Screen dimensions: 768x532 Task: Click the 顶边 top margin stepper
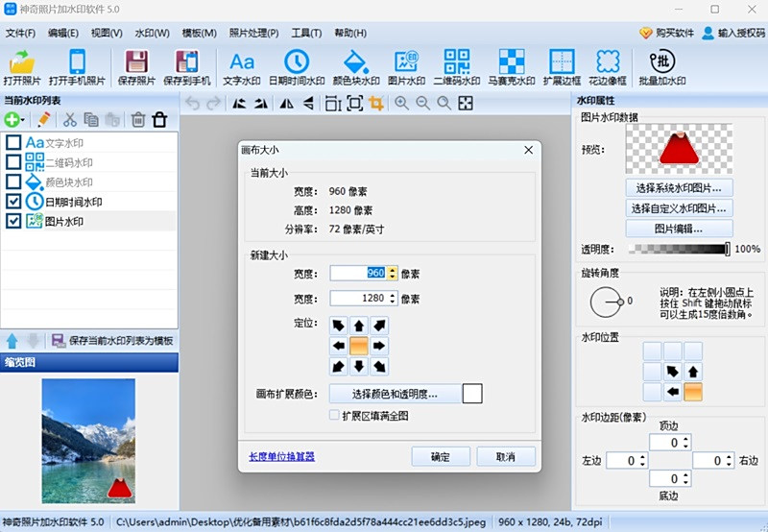(686, 443)
